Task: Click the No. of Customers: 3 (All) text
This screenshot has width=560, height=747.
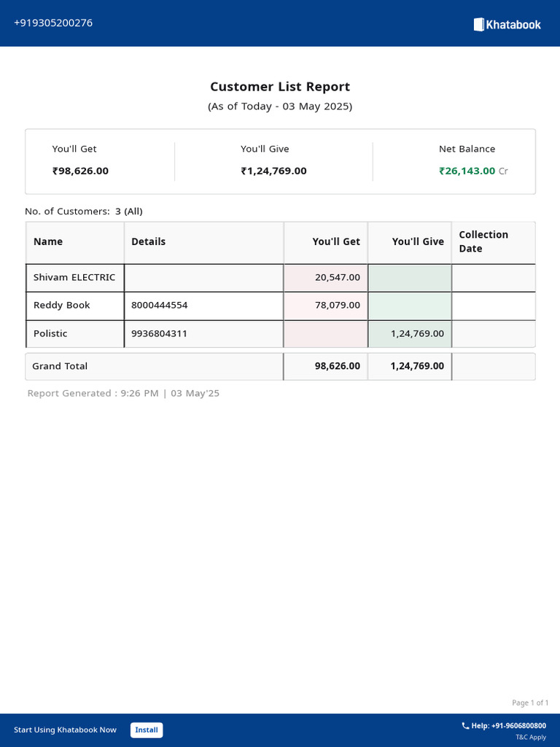Action: (x=84, y=211)
